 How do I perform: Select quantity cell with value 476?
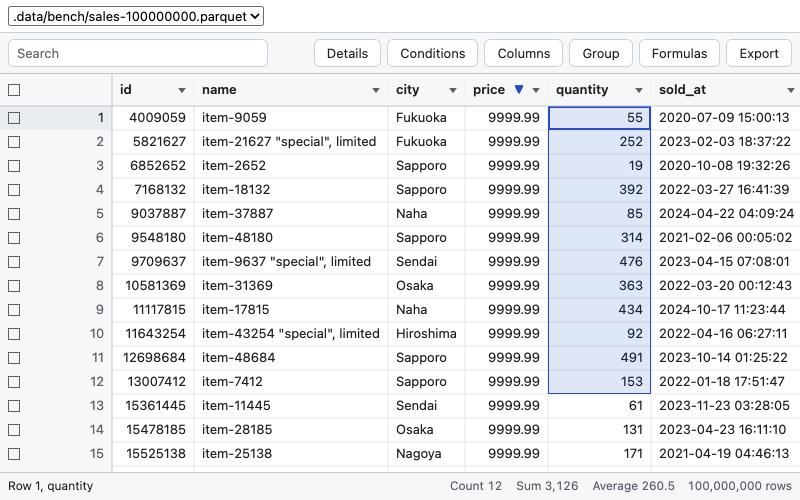click(x=599, y=262)
